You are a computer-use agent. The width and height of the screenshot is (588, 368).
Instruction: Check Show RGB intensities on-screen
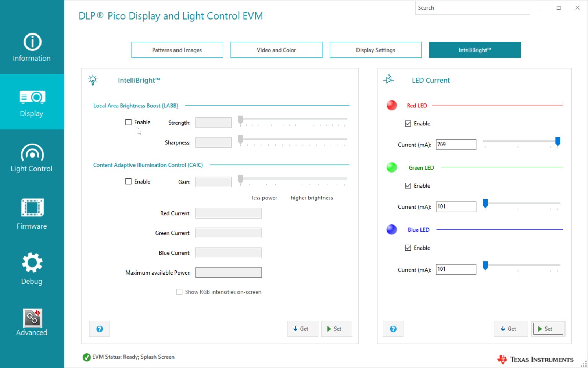click(179, 292)
